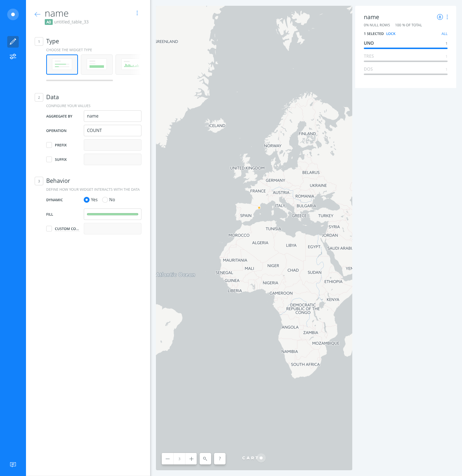Click LOCK in the widget

click(391, 34)
